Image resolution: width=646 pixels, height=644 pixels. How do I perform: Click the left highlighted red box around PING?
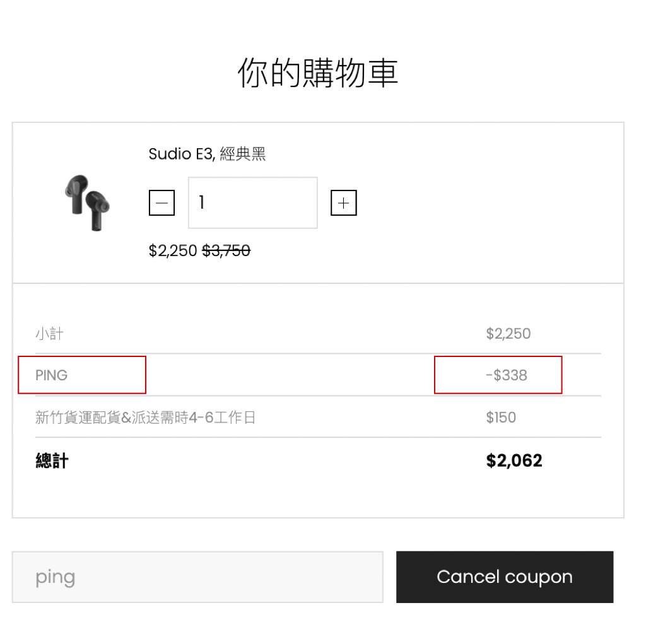tap(82, 375)
